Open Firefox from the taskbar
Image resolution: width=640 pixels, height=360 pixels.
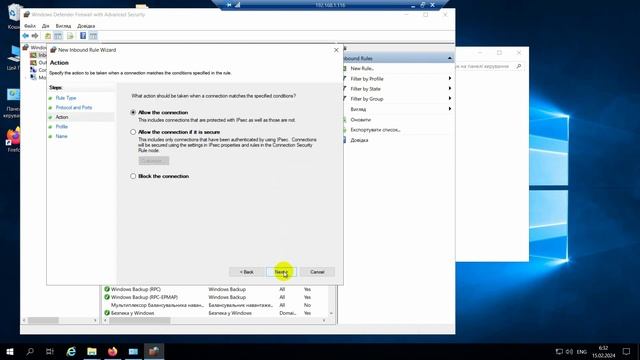tap(112, 351)
